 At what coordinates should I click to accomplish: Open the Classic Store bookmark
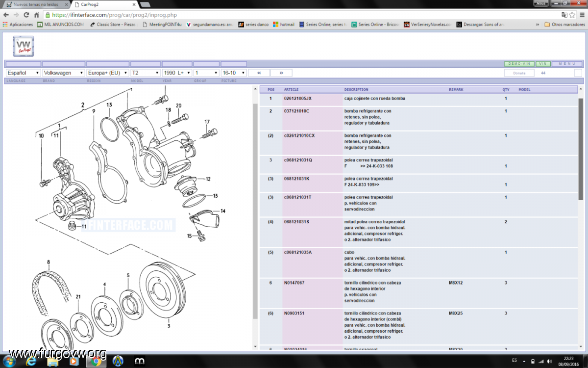[112, 25]
